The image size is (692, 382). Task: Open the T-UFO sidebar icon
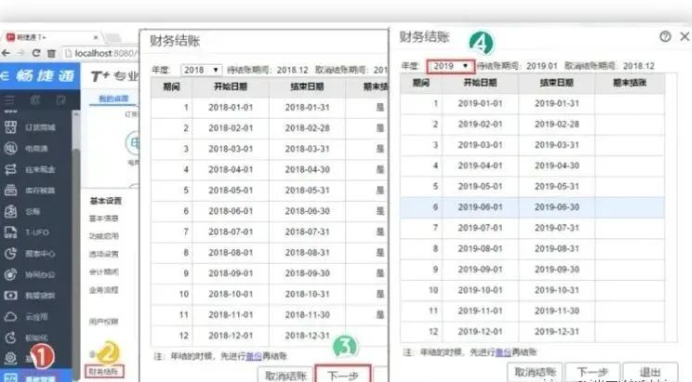click(11, 232)
